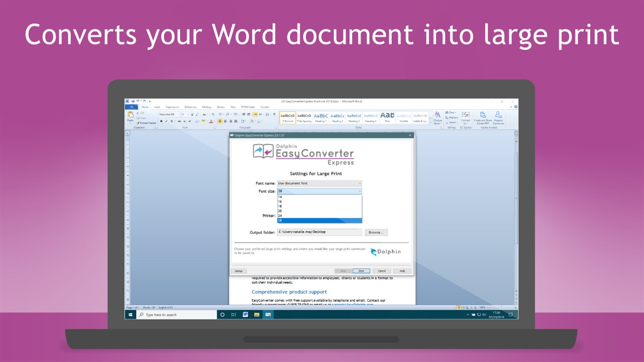Toggle Align Text Right
The image size is (644, 362).
coord(231,121)
